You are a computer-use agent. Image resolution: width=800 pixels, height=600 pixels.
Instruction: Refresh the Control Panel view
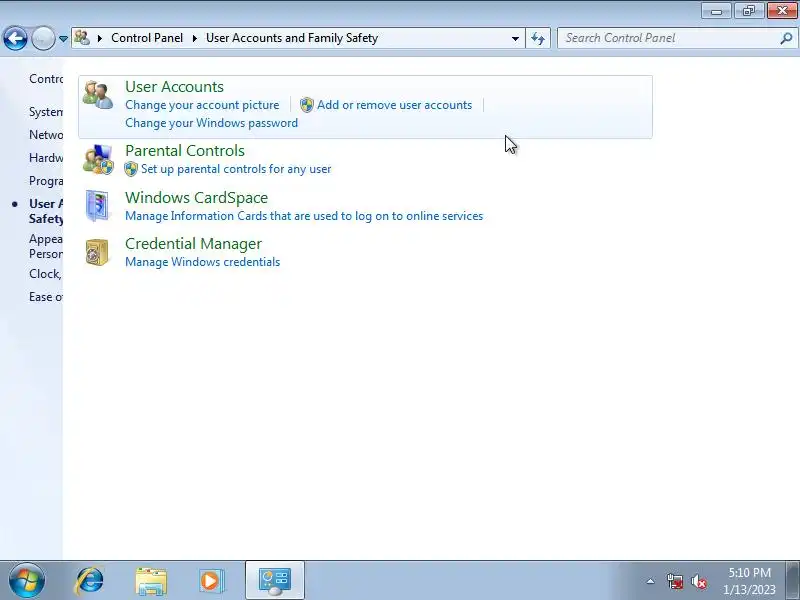pos(538,38)
